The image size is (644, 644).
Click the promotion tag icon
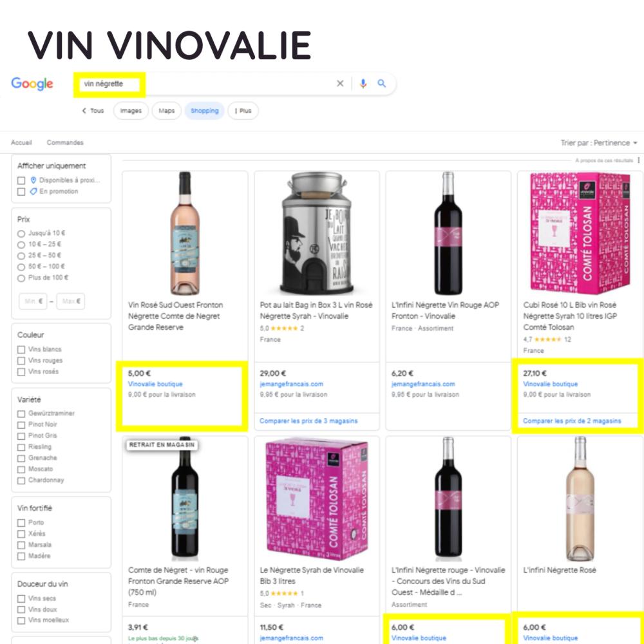[33, 191]
